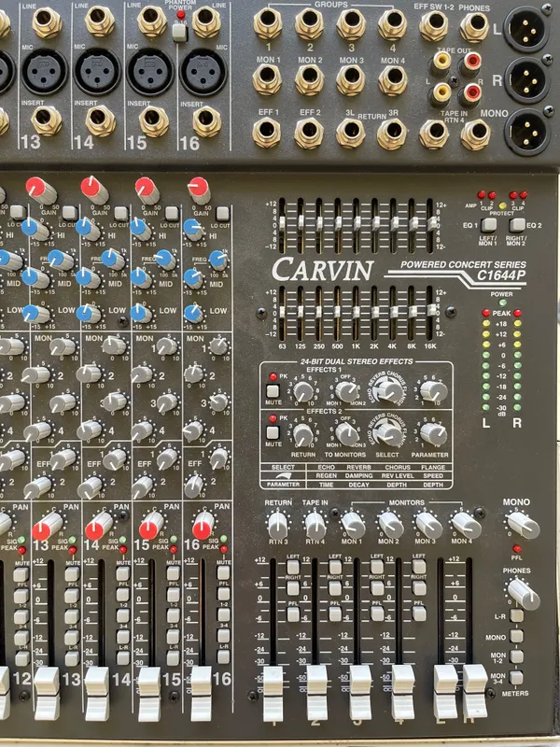This screenshot has height=747, width=560.
Task: Turn the RTN 4 Tape In knob
Action: coord(315,525)
